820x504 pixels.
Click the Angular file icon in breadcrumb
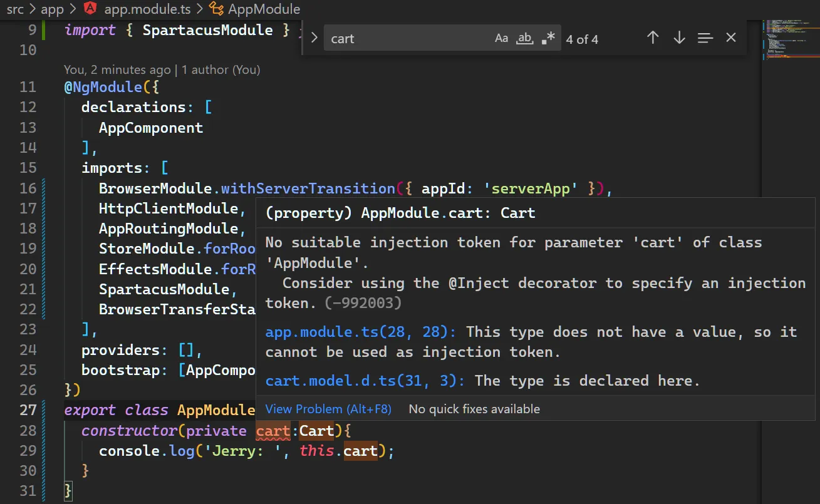click(x=90, y=9)
